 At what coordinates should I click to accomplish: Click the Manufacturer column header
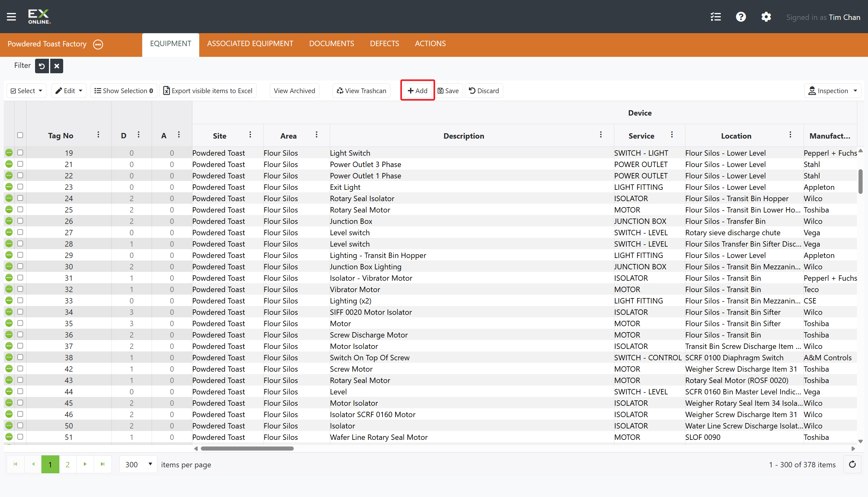pyautogui.click(x=830, y=136)
